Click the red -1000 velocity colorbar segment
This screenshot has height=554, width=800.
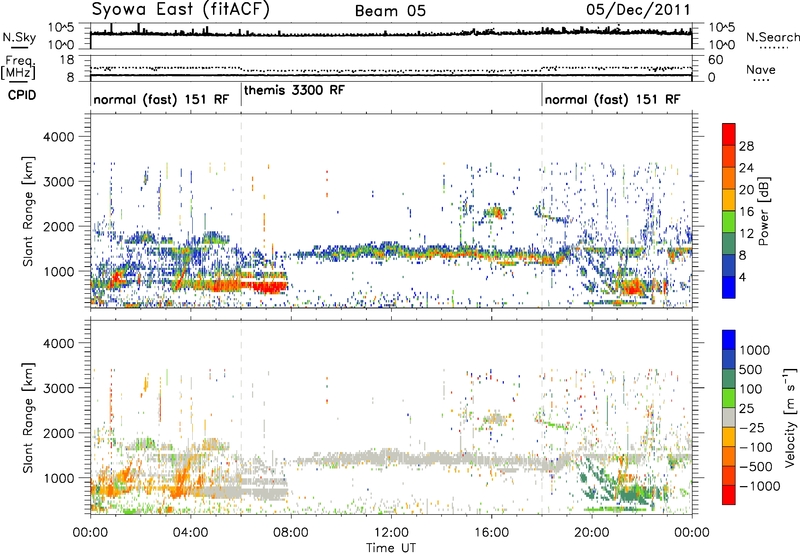coord(729,495)
